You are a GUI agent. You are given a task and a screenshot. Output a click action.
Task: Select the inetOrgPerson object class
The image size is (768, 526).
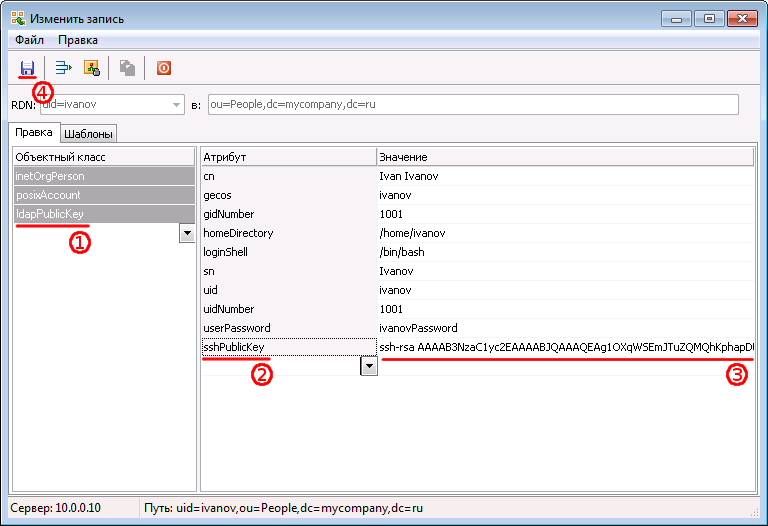[50, 176]
